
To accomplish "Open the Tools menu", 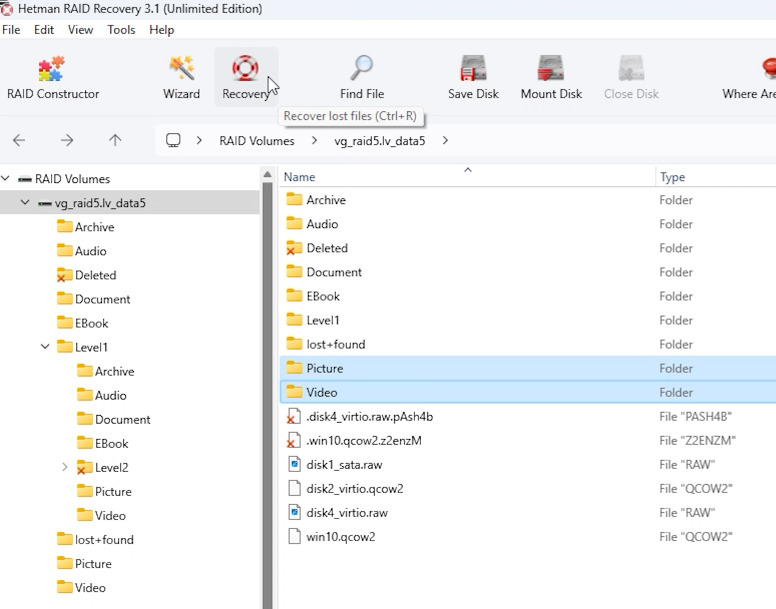I will pyautogui.click(x=121, y=30).
